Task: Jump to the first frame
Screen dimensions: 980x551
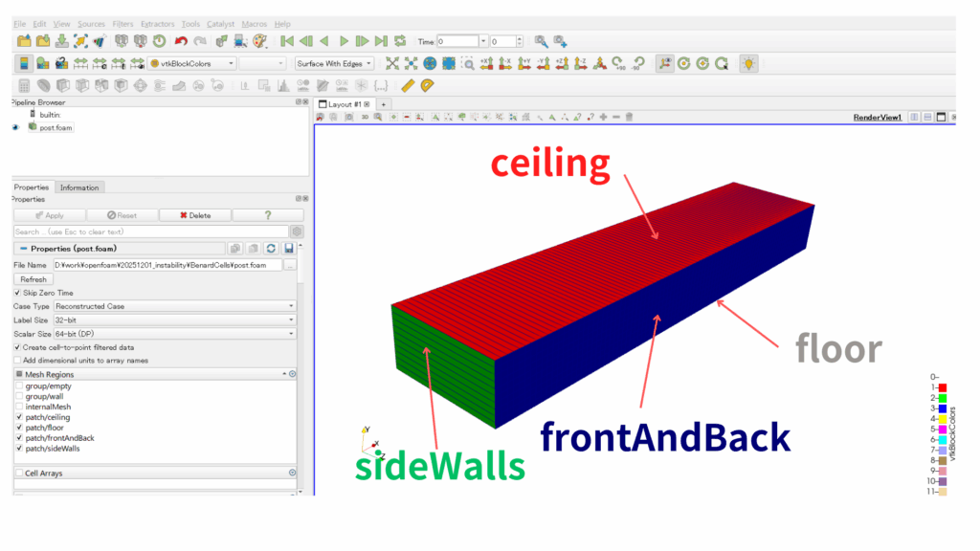Action: tap(286, 41)
